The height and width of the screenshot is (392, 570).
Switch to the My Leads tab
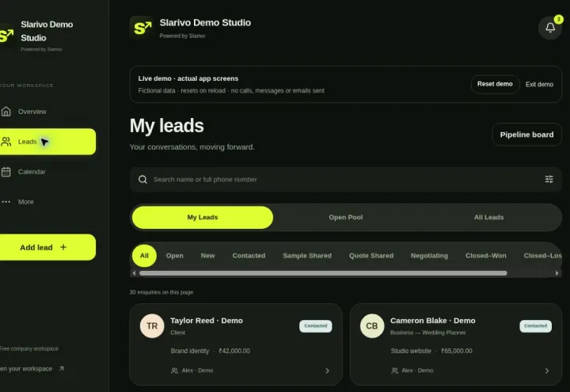[x=203, y=218]
